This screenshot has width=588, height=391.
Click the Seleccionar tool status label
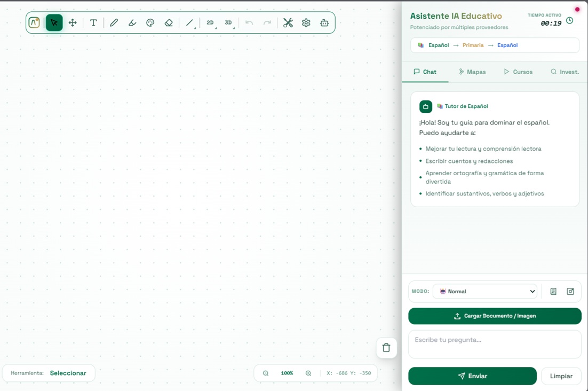[68, 373]
